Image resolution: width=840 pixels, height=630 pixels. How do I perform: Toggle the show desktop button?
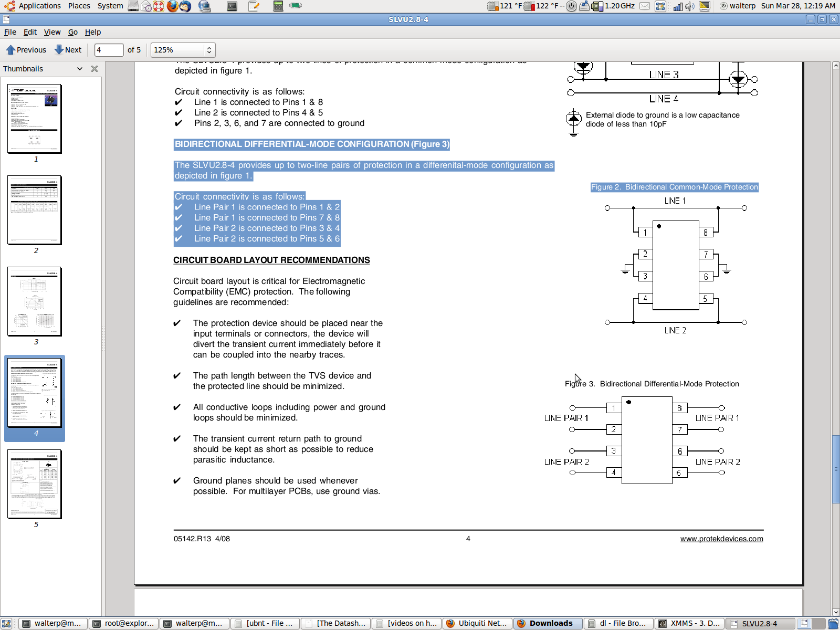[x=6, y=624]
